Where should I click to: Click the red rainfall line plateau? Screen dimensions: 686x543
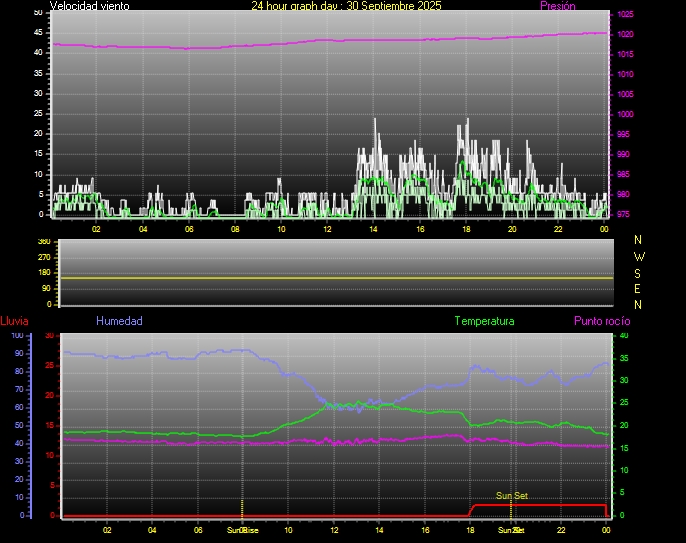click(x=540, y=505)
